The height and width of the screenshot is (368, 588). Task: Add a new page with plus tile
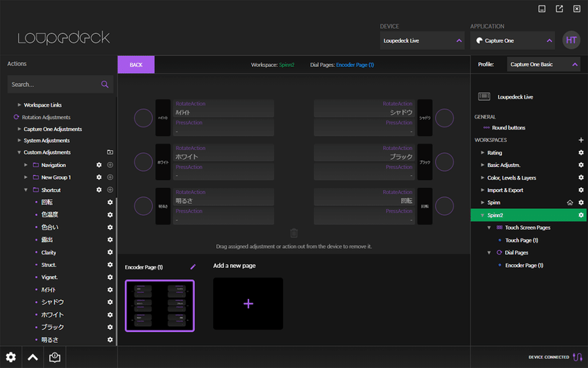(248, 304)
